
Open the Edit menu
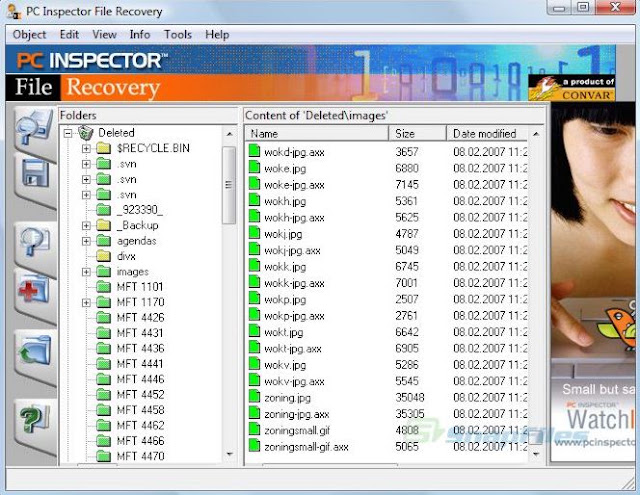tap(69, 34)
